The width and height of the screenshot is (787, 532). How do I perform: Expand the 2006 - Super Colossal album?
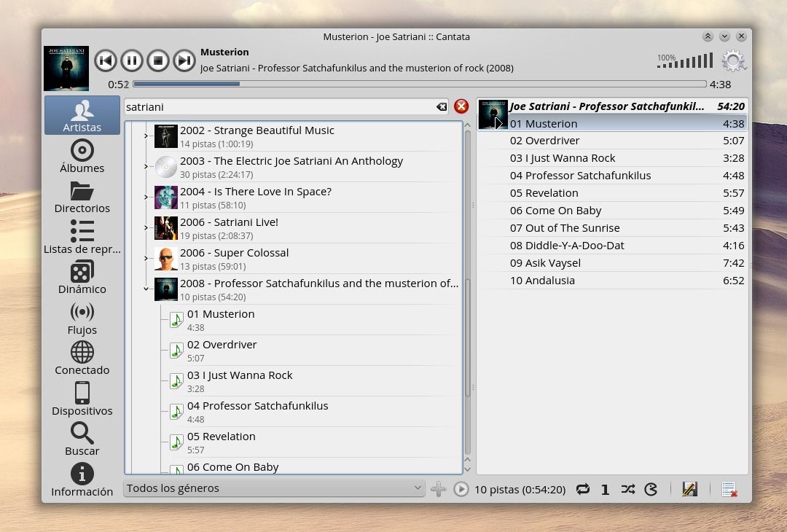(x=146, y=258)
